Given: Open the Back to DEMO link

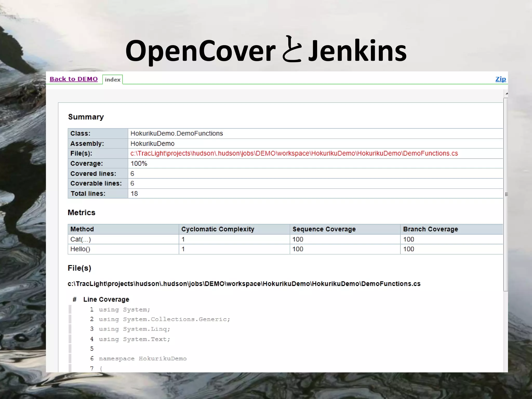Looking at the screenshot, I should point(74,79).
